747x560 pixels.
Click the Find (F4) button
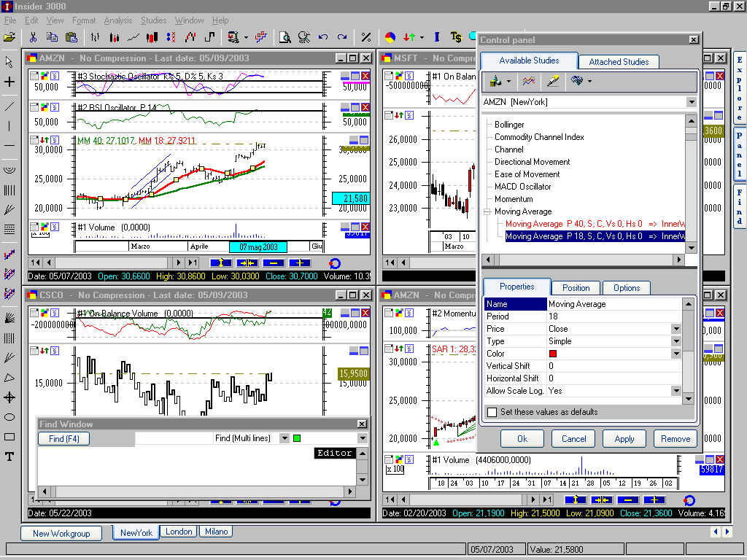(x=64, y=438)
